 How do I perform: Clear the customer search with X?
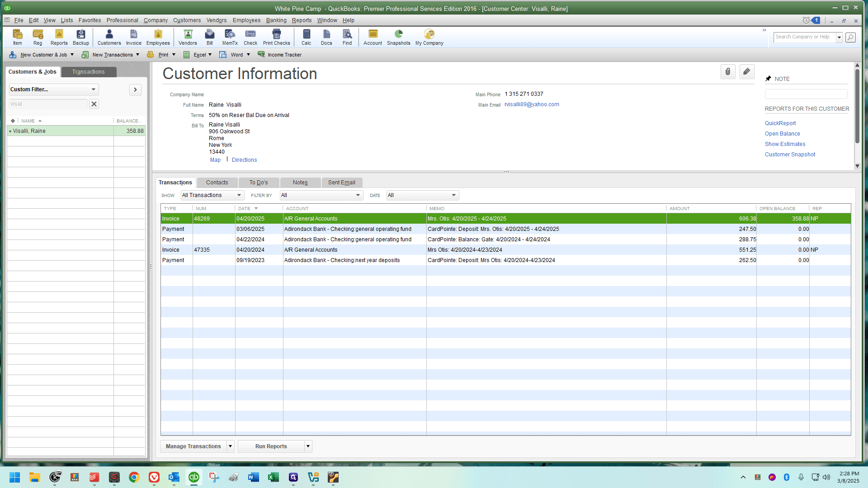pos(94,104)
